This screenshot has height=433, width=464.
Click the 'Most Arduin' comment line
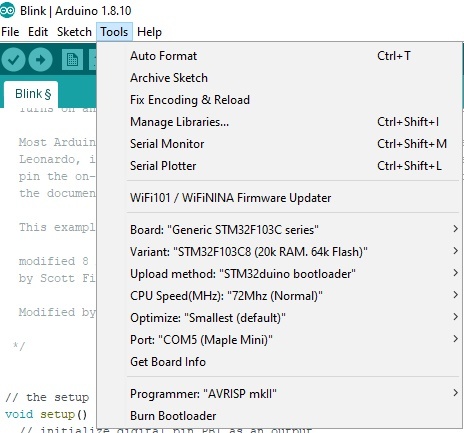(57, 142)
